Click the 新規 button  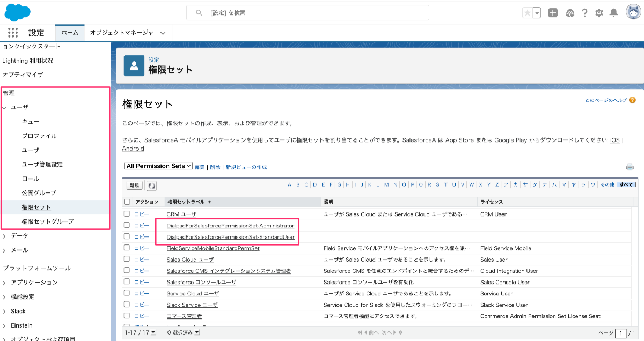pos(135,185)
